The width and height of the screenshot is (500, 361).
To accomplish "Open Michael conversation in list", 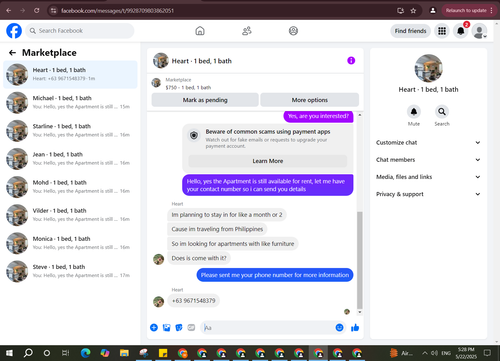I will tap(70, 102).
